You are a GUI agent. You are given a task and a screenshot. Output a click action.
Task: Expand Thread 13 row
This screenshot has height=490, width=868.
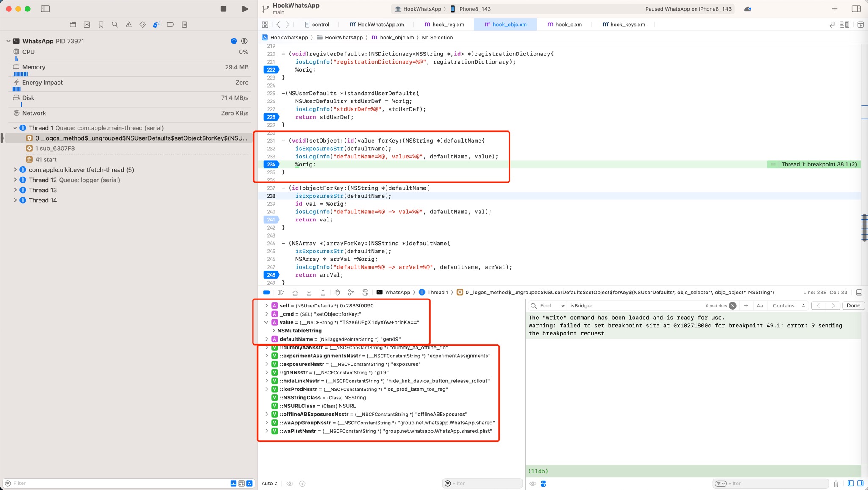coord(15,190)
